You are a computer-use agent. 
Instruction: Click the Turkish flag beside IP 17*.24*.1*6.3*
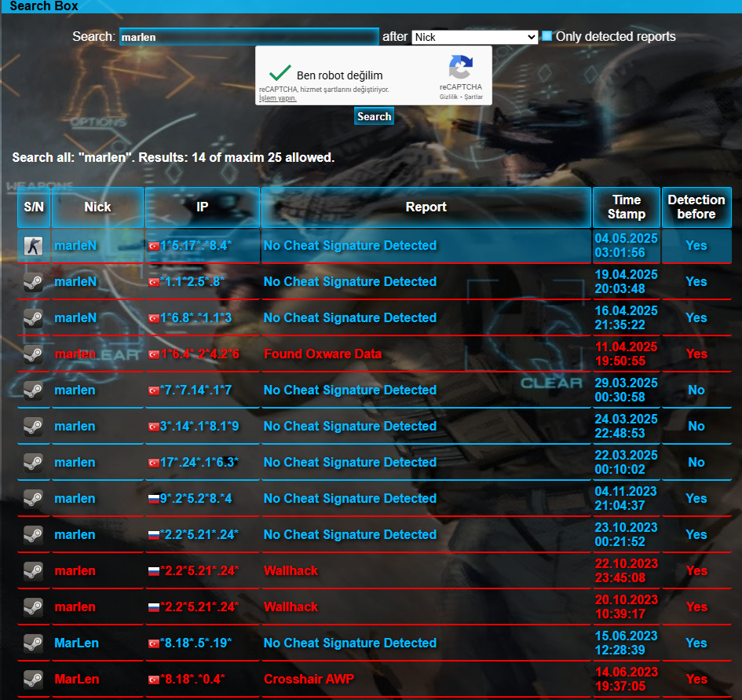click(153, 463)
